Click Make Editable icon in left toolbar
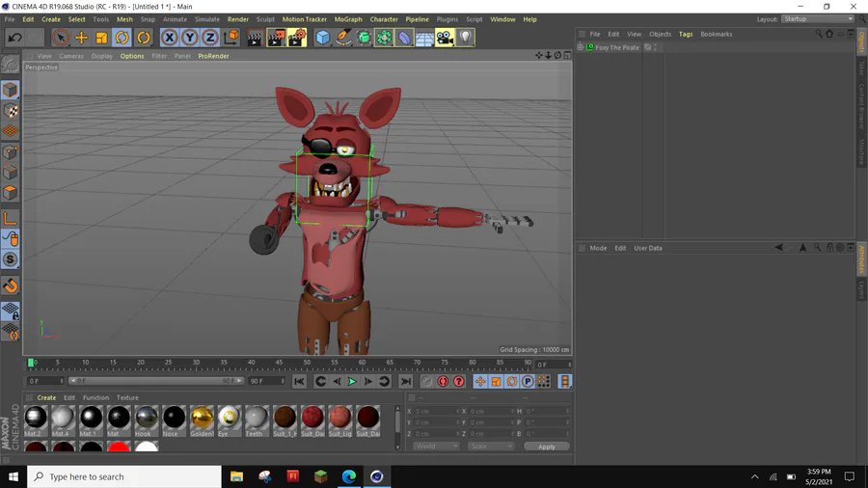Screen dimensions: 868x488 click(10, 66)
